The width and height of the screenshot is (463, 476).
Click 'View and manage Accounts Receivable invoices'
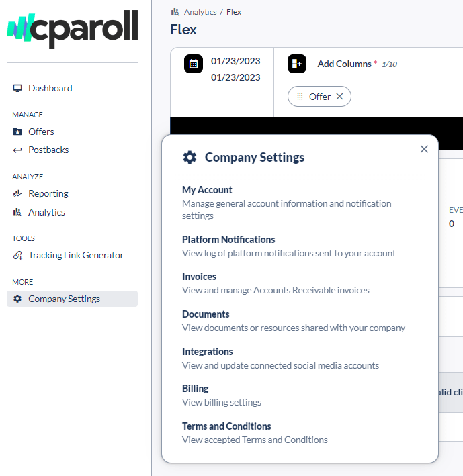(x=276, y=291)
